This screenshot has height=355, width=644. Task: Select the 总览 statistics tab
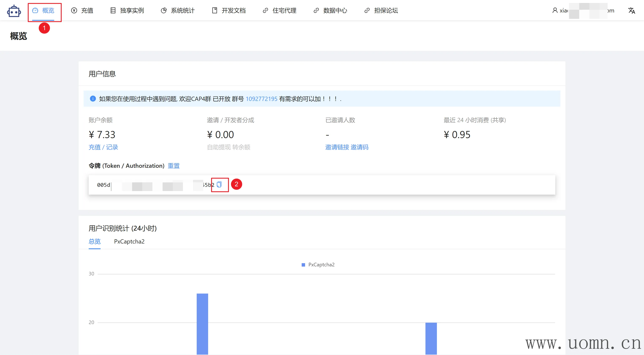tap(94, 241)
